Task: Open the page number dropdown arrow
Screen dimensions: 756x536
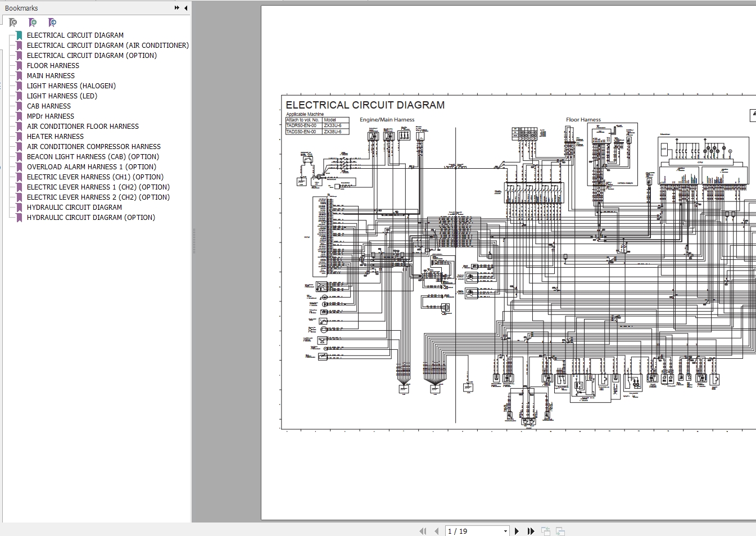Action: [505, 531]
